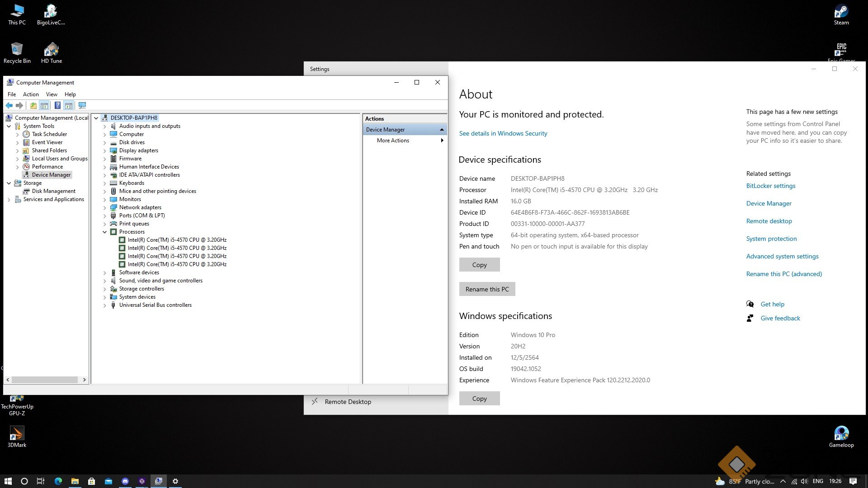Expand the Network adapters category
The width and height of the screenshot is (868, 488).
click(x=105, y=207)
